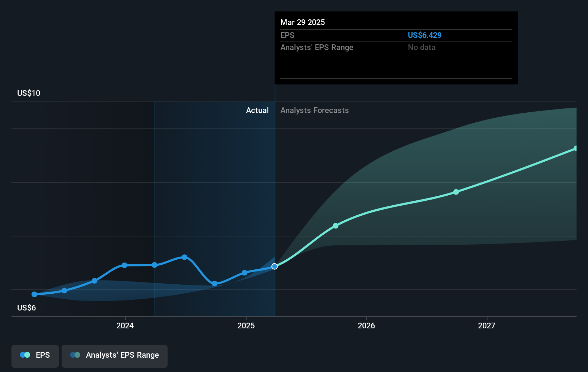Select the forecast point in late 2026
This screenshot has width=588, height=372.
pos(456,192)
